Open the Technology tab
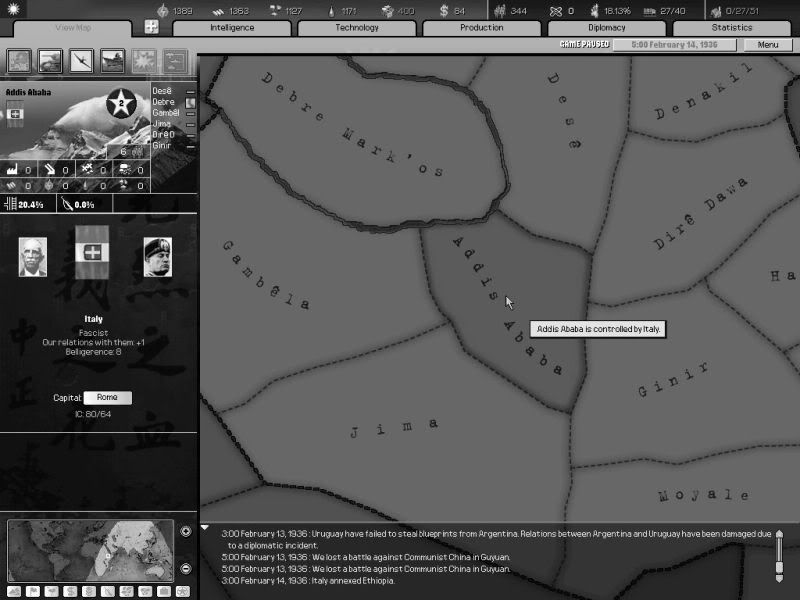Viewport: 800px width, 600px height. pyautogui.click(x=357, y=28)
